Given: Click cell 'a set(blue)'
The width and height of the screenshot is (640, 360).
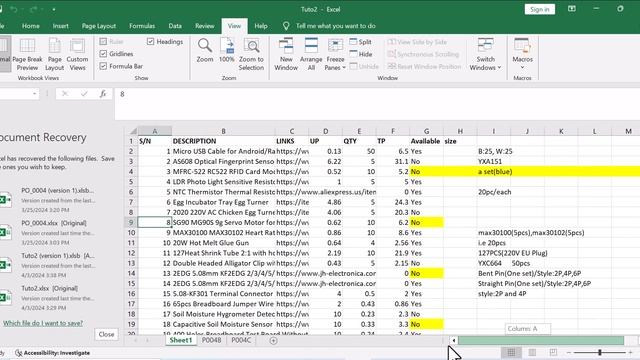Looking at the screenshot, I should [x=495, y=171].
